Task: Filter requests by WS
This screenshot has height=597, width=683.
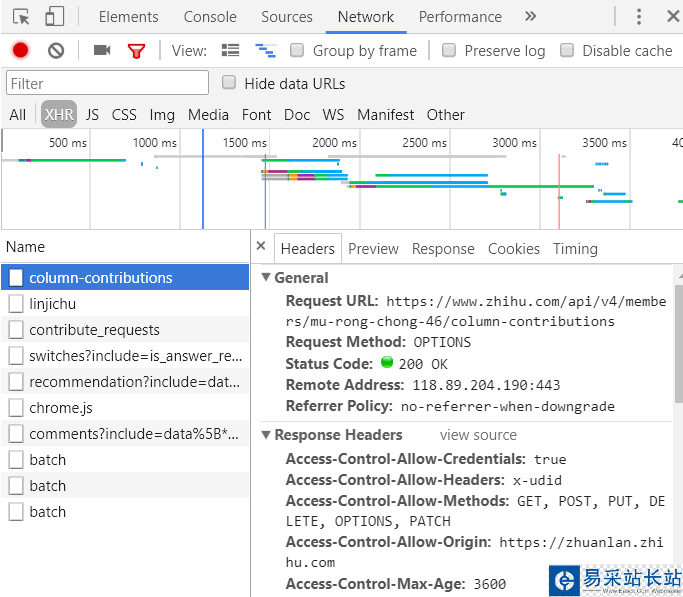Action: tap(333, 115)
